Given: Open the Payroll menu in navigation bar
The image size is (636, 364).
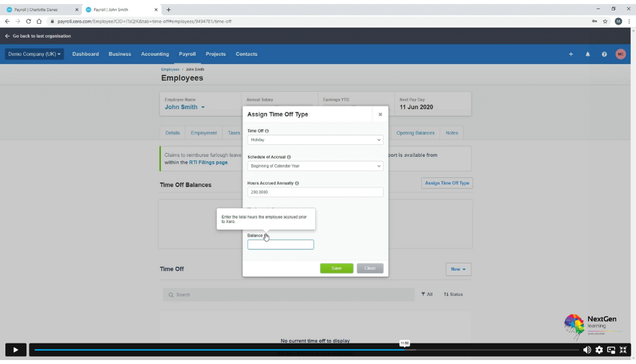Looking at the screenshot, I should click(x=187, y=54).
